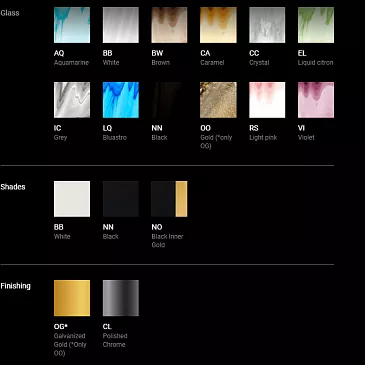Choose the RS Light pink glass swatch

tap(267, 100)
